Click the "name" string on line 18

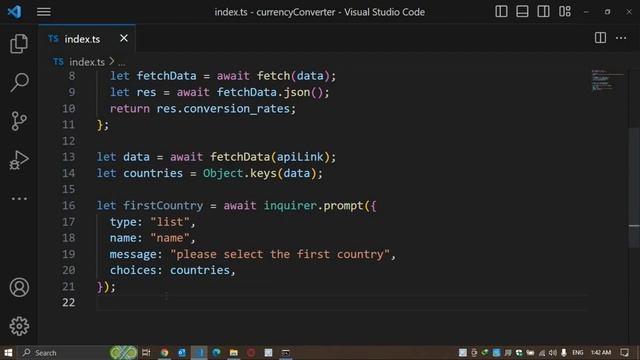point(170,238)
